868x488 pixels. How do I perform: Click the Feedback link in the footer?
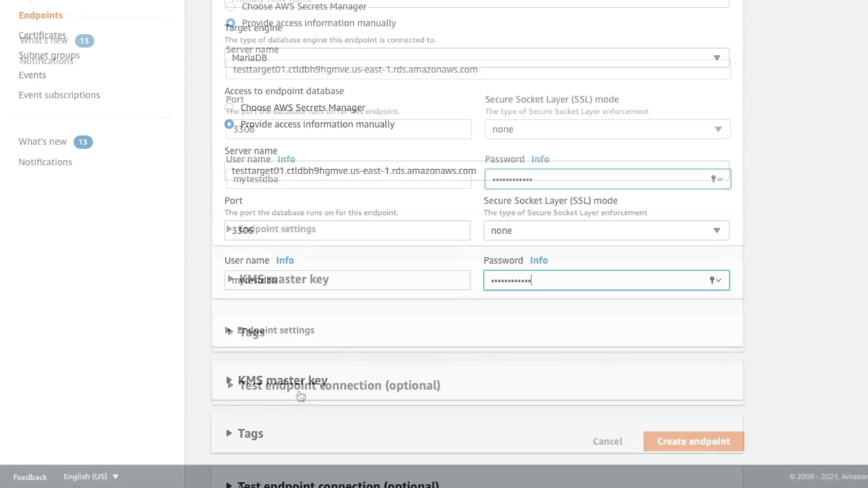tap(30, 477)
